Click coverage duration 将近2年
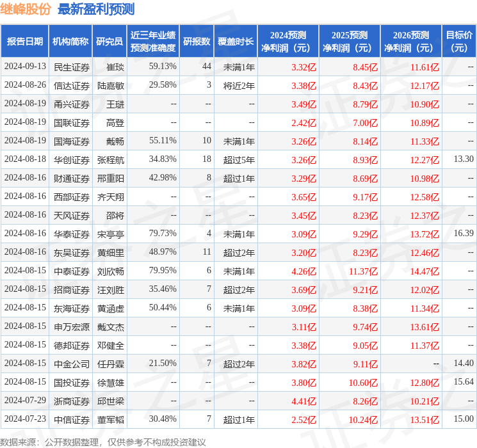 239,86
